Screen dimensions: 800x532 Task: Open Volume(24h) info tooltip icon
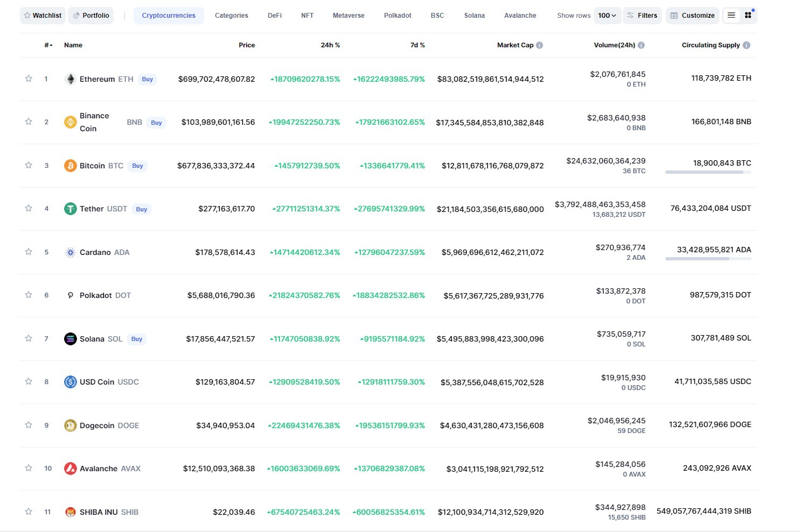click(x=641, y=45)
